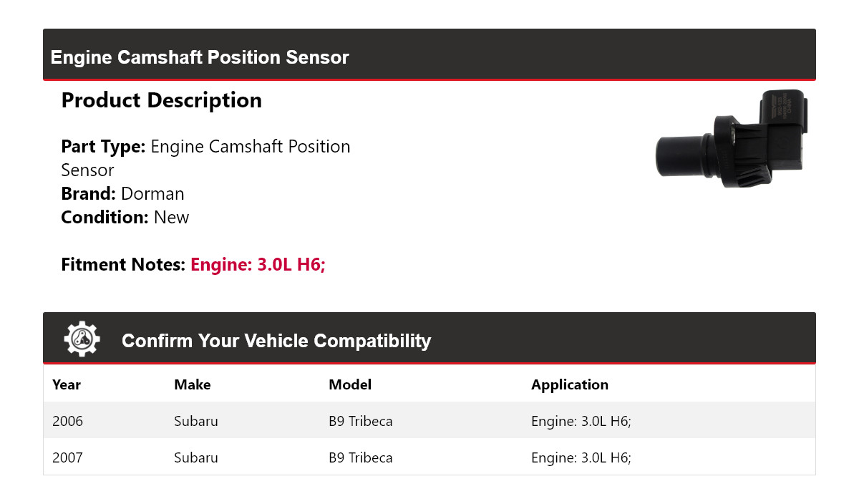Click the Application column header
859x504 pixels.
pos(569,384)
